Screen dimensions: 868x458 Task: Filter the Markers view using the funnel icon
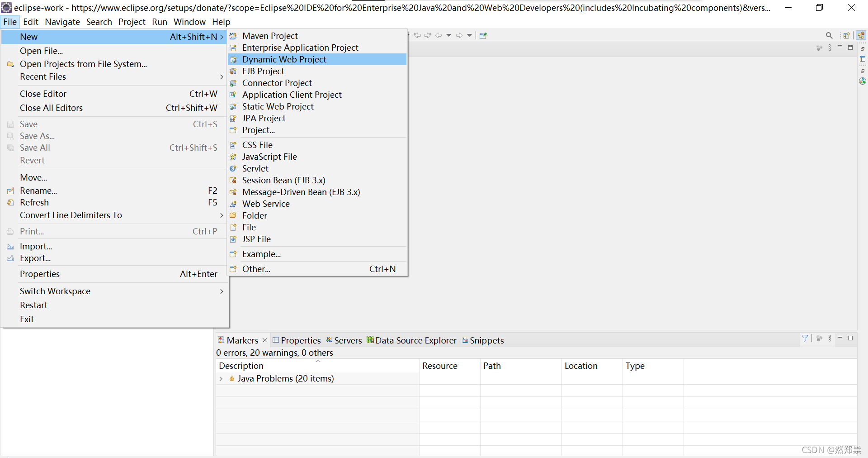coord(805,338)
